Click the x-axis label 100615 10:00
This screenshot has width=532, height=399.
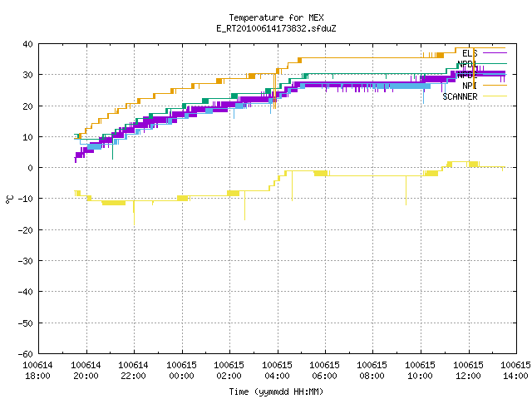(421, 371)
